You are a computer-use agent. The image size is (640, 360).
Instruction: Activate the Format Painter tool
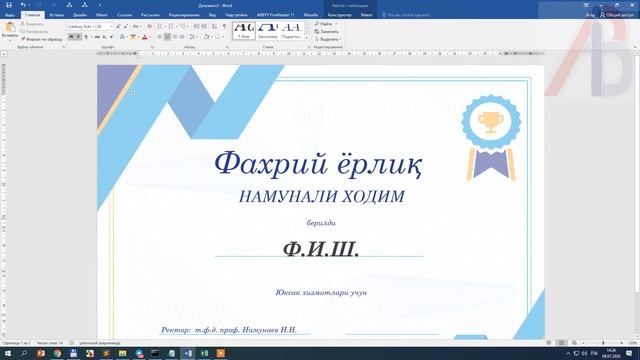tap(42, 39)
